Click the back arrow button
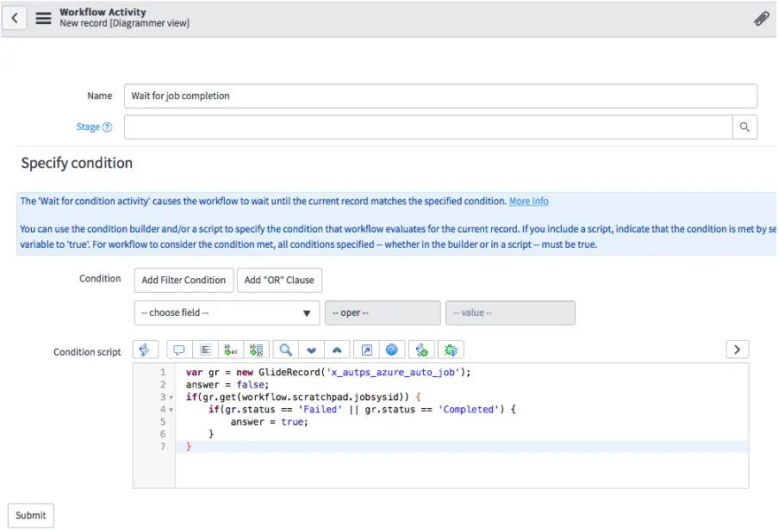Viewport: 778px width, 532px height. [15, 17]
